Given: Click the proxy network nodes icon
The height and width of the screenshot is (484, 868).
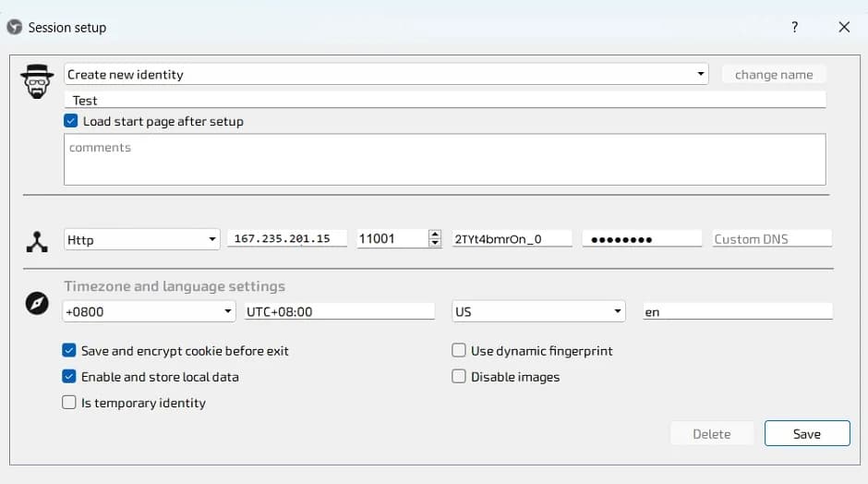Looking at the screenshot, I should [x=37, y=242].
